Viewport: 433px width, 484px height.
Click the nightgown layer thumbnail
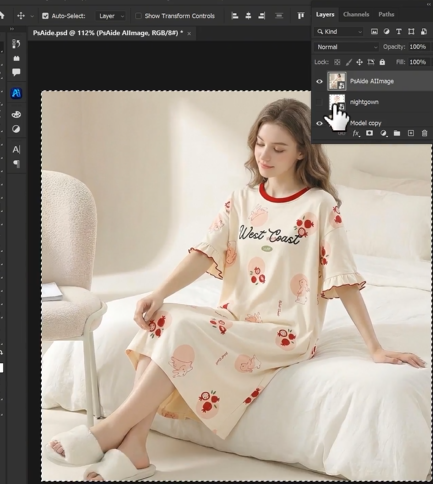coord(337,102)
